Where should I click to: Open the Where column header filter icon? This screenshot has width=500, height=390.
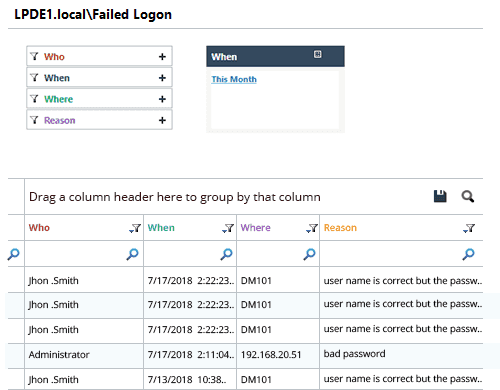pyautogui.click(x=312, y=228)
